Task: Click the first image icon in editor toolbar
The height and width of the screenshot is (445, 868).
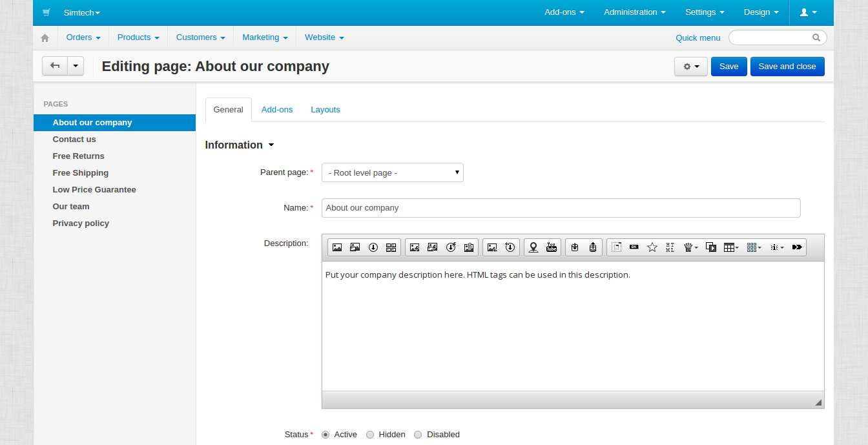Action: pos(337,247)
